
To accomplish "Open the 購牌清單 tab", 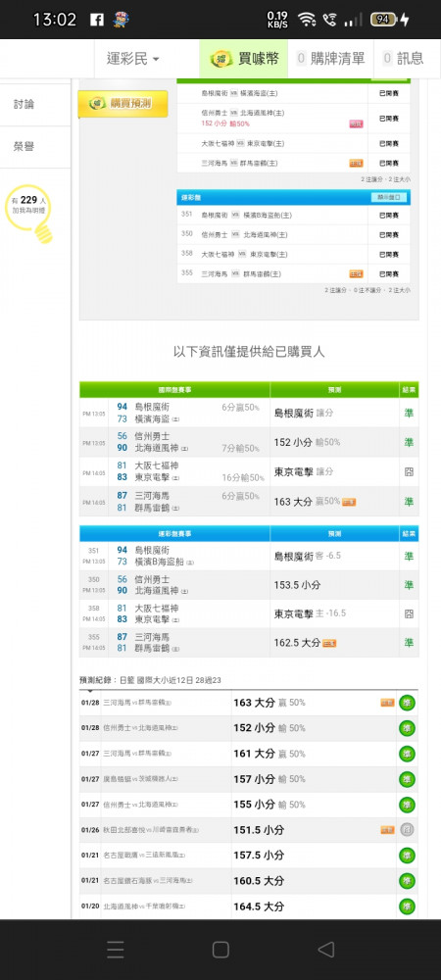I will coord(330,59).
